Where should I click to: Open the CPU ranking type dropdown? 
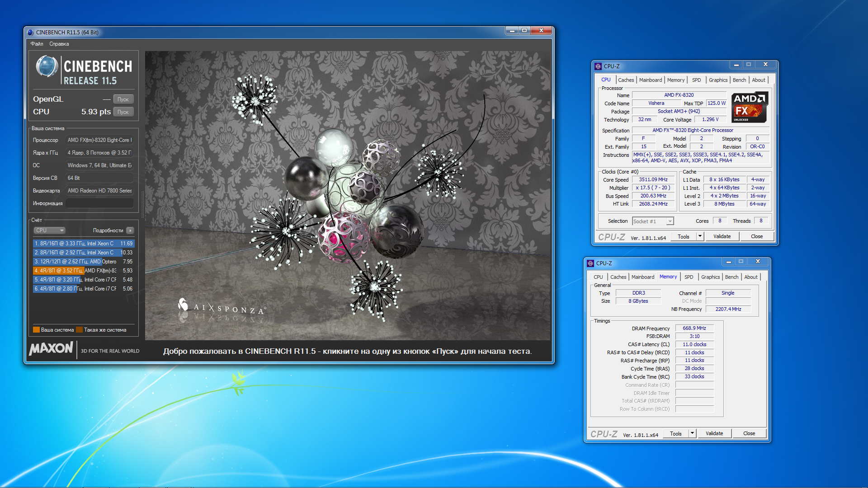tap(50, 230)
